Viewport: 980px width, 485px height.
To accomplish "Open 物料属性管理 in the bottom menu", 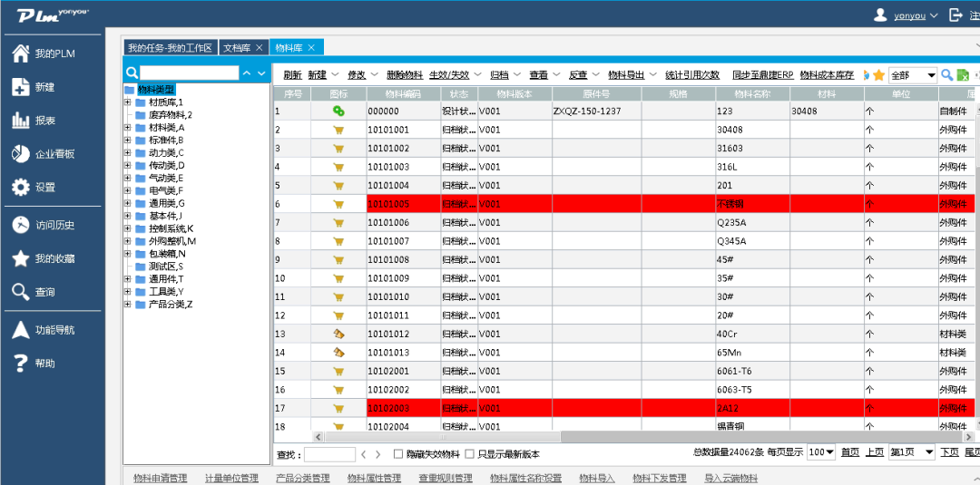I will click(x=374, y=478).
